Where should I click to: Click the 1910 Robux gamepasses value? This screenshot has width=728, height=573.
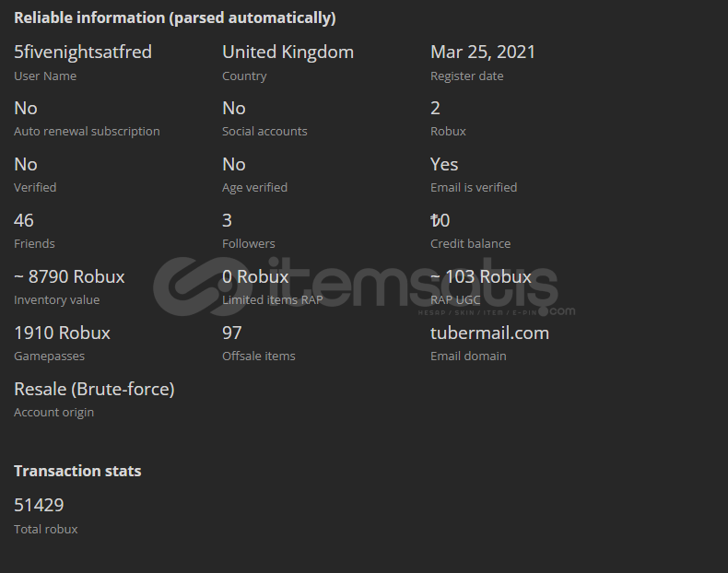[x=63, y=333]
